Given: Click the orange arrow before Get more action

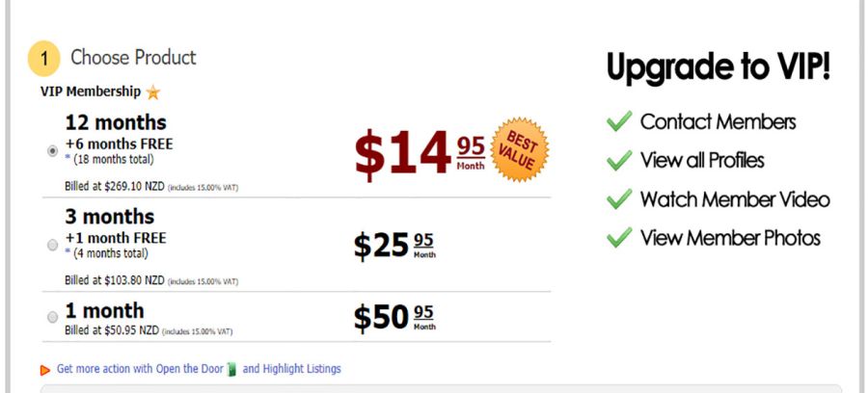Looking at the screenshot, I should click(x=45, y=370).
